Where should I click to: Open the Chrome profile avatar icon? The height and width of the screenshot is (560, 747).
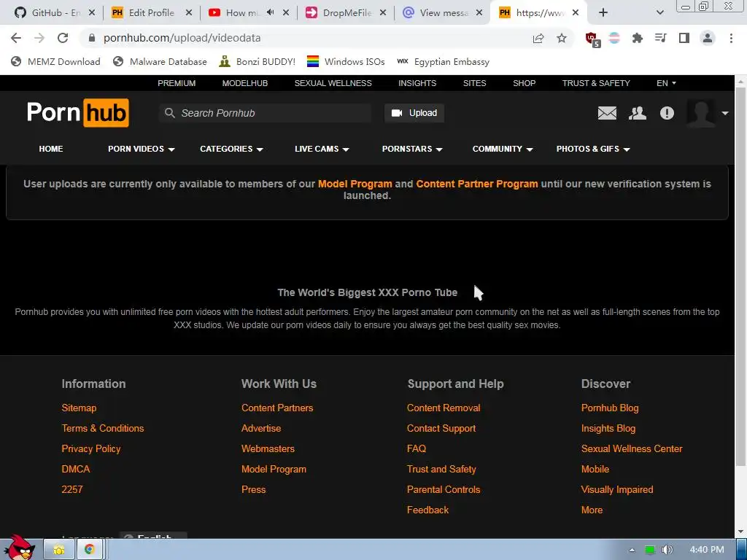point(708,38)
